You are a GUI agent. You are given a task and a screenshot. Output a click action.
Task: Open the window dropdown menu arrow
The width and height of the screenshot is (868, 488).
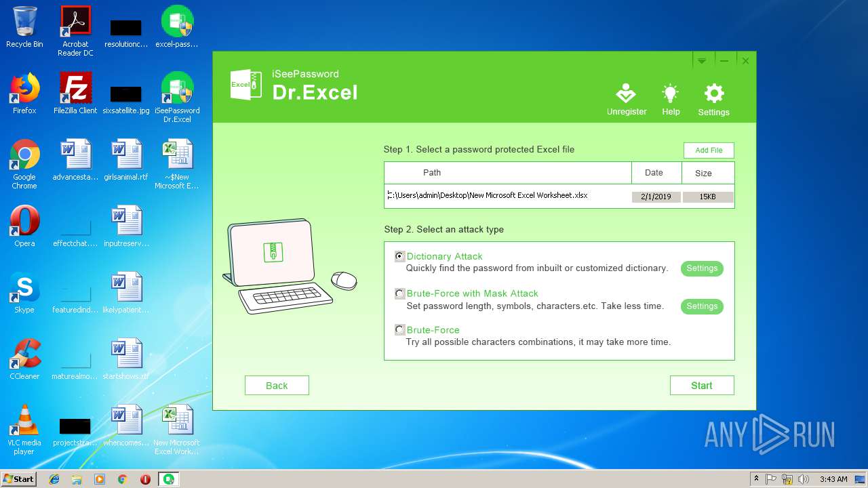point(702,61)
